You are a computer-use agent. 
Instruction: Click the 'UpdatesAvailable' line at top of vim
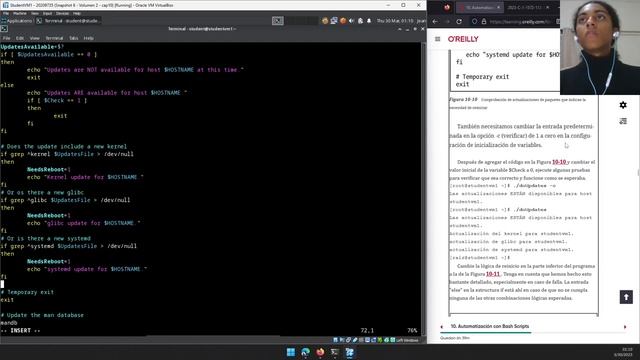[32, 47]
